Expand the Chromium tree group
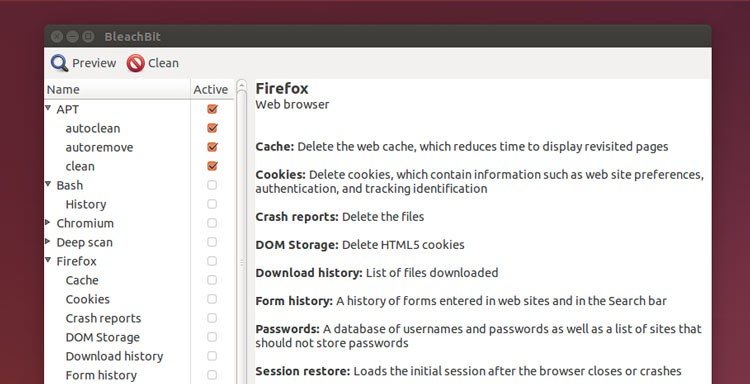 47,222
